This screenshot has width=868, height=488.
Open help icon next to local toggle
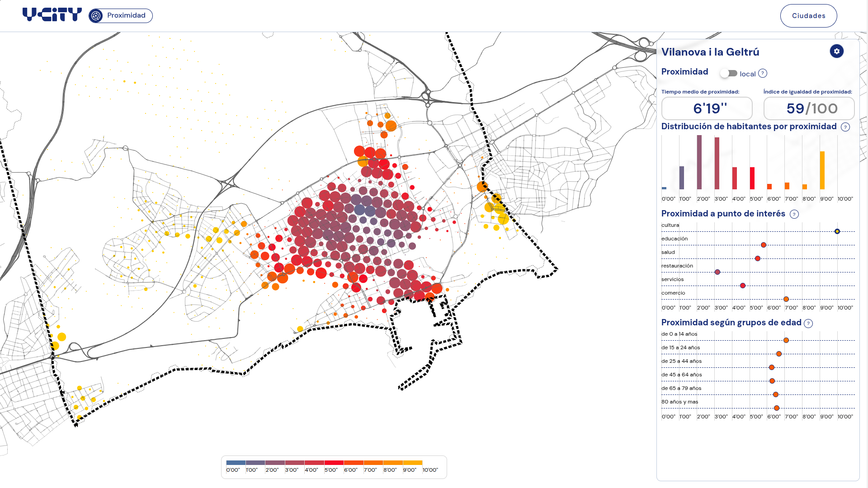pos(763,73)
